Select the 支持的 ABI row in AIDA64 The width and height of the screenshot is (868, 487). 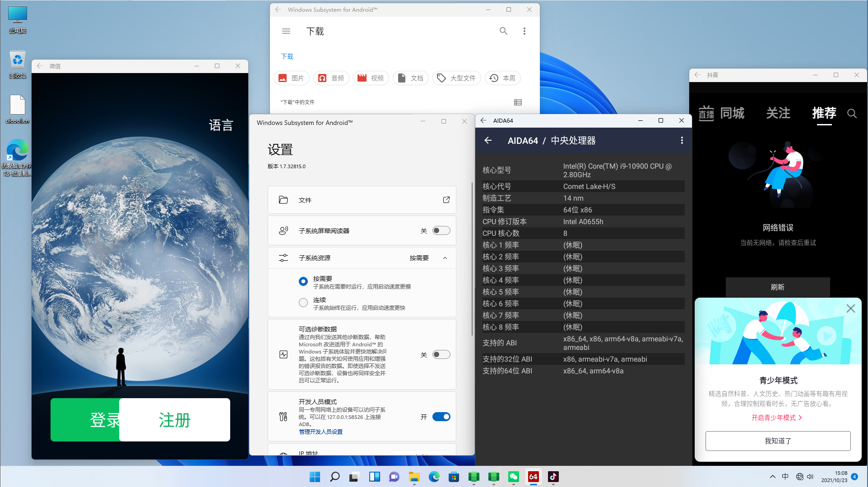pyautogui.click(x=584, y=343)
